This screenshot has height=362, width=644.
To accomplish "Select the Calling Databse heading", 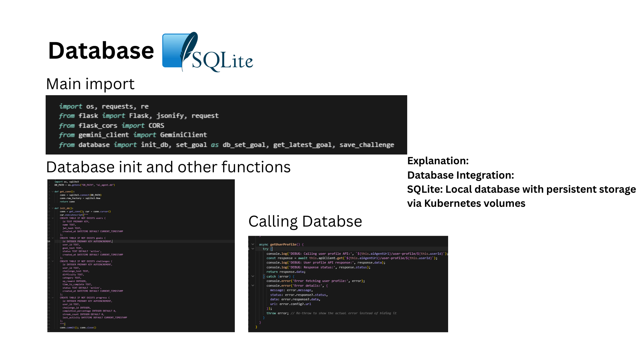I will click(305, 221).
